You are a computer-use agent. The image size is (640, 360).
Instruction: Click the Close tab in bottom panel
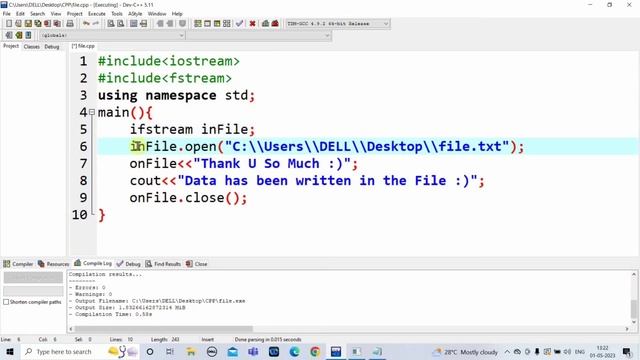point(197,264)
